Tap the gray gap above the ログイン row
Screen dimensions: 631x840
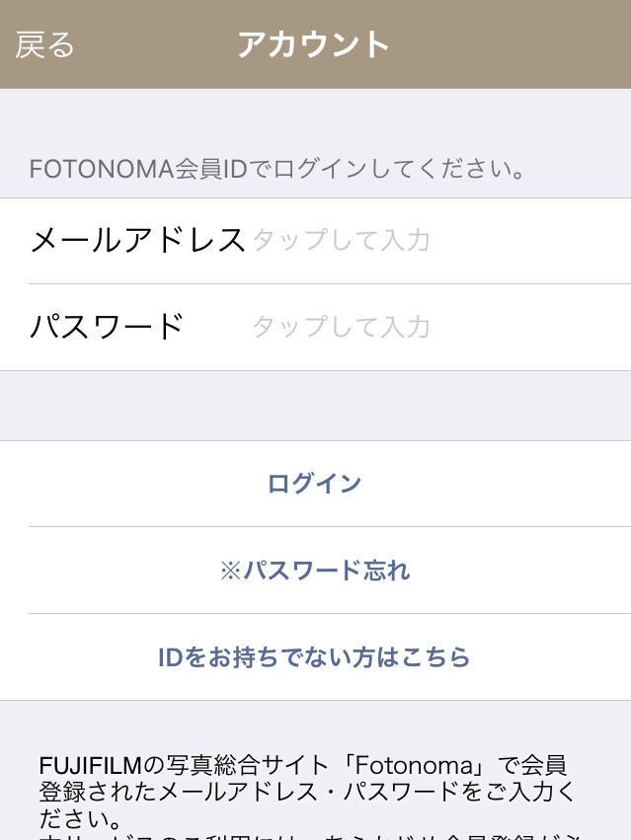314,406
